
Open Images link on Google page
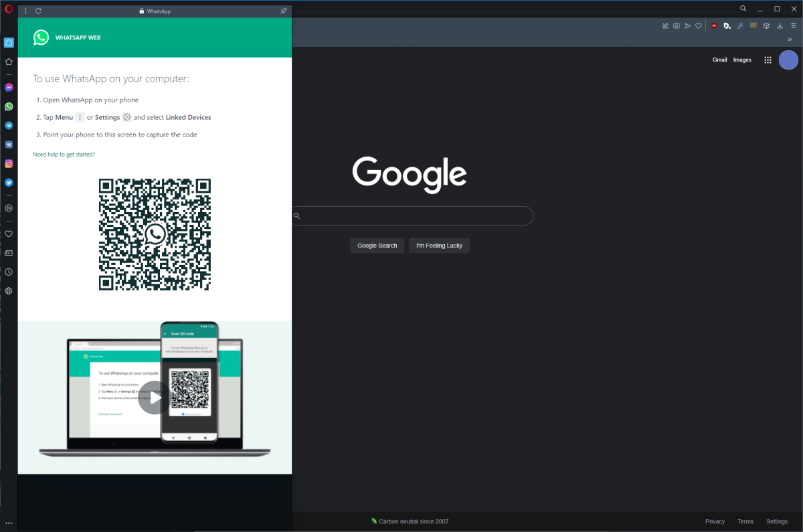[742, 60]
